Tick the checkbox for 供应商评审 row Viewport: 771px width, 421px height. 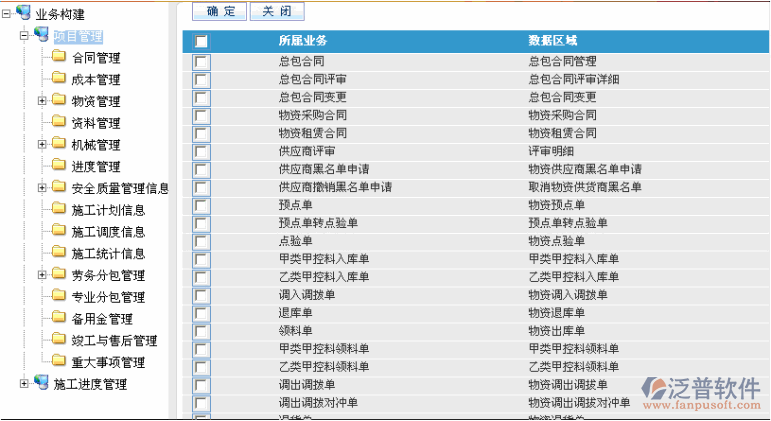[x=201, y=152]
